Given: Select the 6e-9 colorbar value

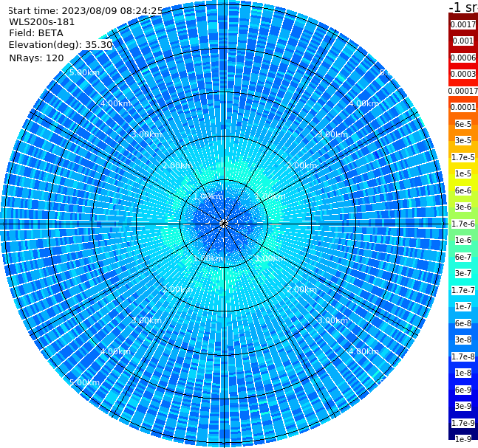Looking at the screenshot, I should pos(463,390).
